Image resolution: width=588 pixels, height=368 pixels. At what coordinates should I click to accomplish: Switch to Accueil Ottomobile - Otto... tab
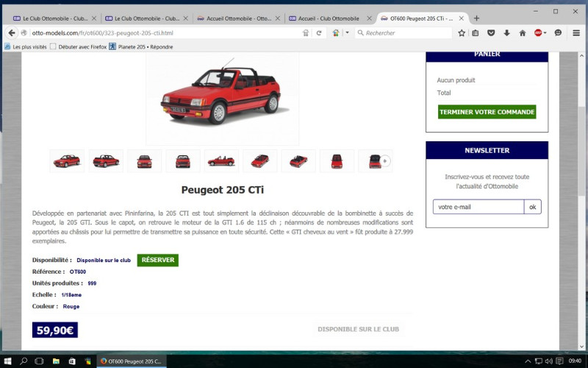(x=238, y=18)
